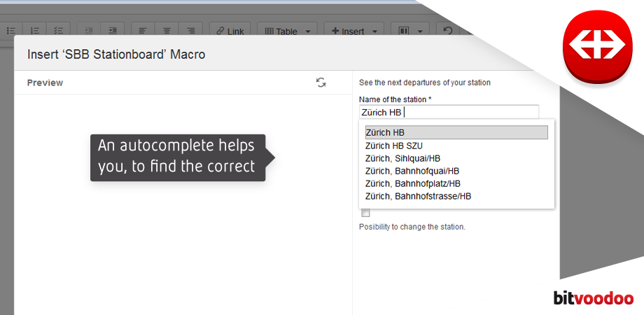Click the bullet list toolbar icon
Viewport: 644px width, 315px height.
coord(11,31)
